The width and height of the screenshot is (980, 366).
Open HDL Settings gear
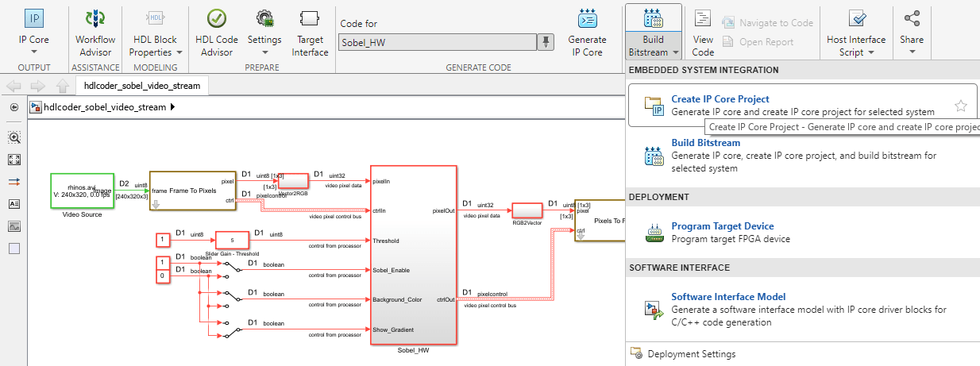pos(264,18)
